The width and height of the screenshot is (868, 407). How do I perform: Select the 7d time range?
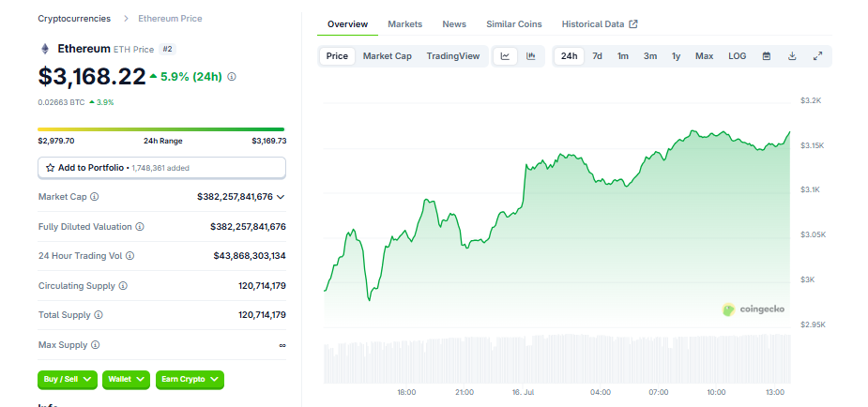click(x=597, y=56)
